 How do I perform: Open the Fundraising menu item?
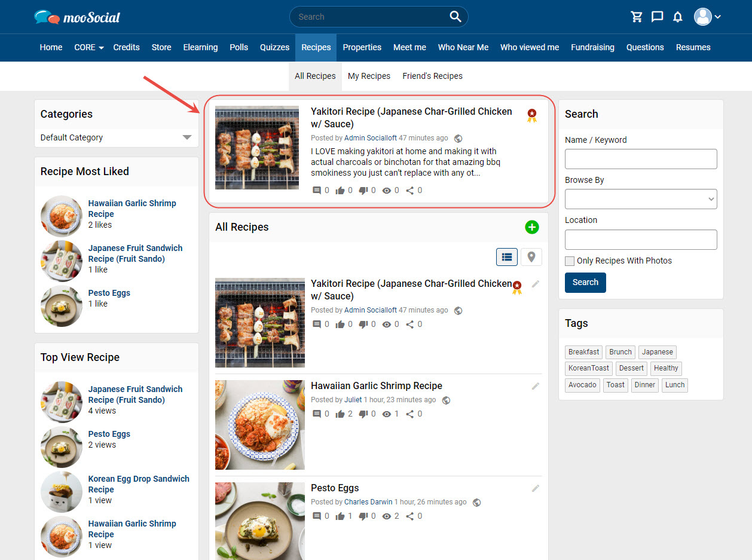tap(592, 47)
